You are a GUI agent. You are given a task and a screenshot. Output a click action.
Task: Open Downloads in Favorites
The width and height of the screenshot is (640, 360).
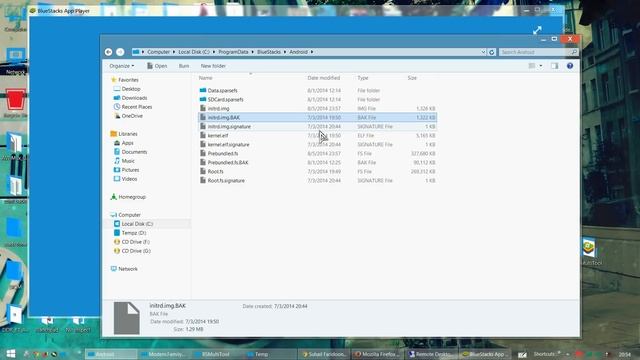[134, 98]
